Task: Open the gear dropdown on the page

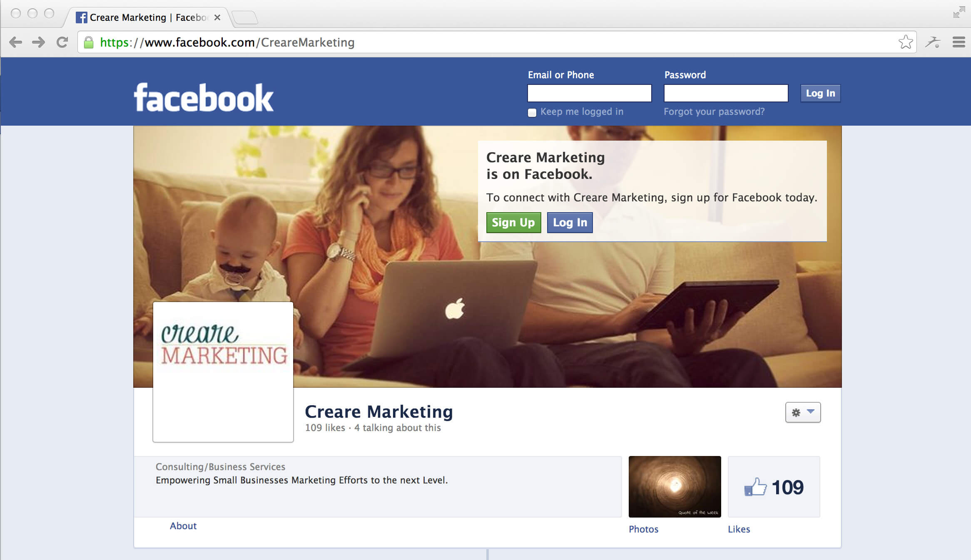Action: click(x=802, y=412)
